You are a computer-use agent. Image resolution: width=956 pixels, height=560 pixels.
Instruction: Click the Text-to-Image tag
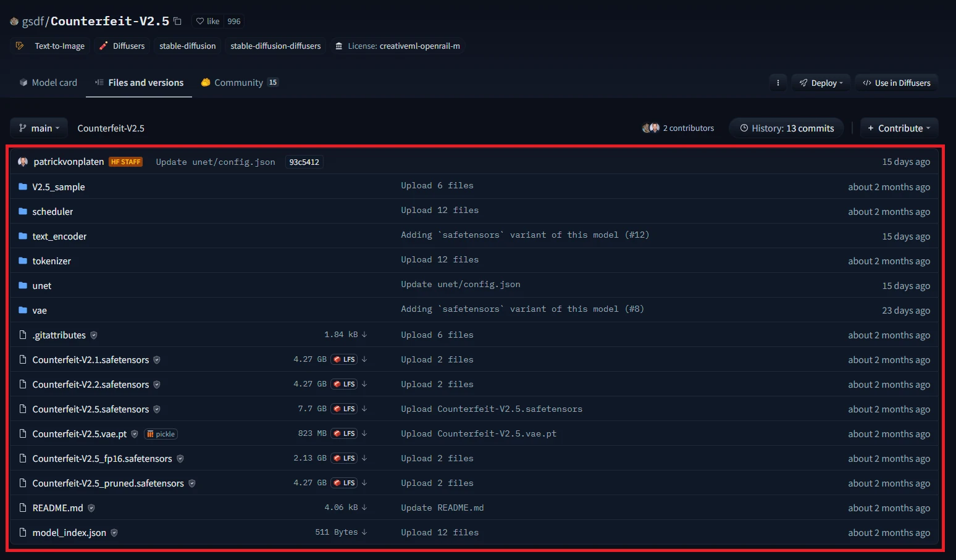[x=59, y=46]
